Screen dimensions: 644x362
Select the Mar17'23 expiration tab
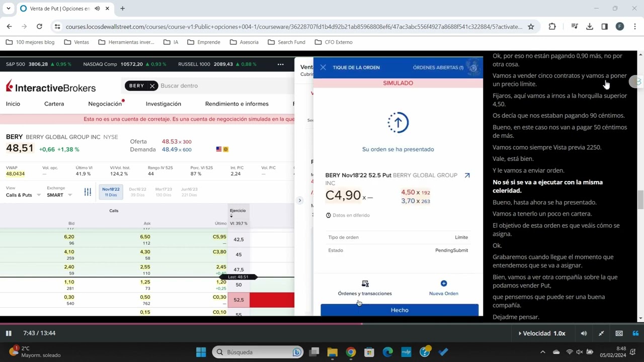[x=164, y=192]
